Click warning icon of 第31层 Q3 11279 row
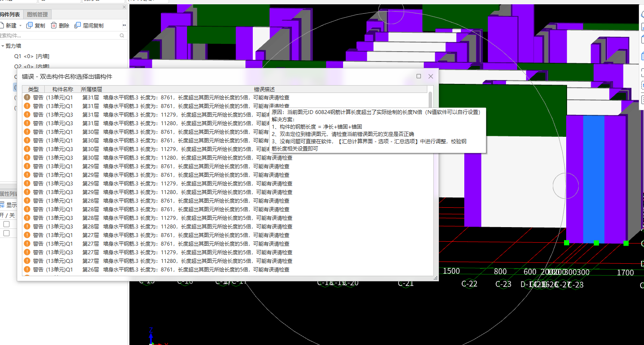Screen dimensions: 644x345 tap(27, 115)
